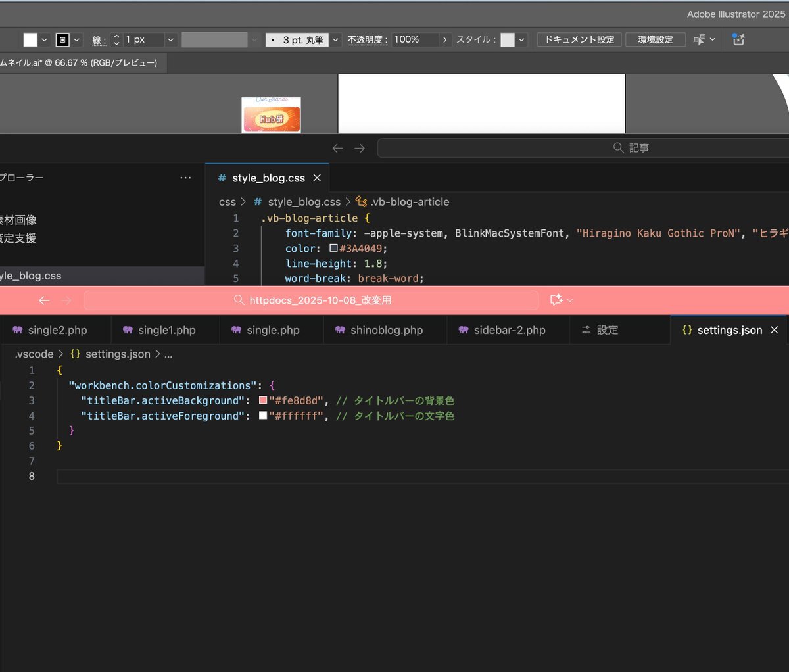Click the Illustrator fill color swatch
Image resolution: width=789 pixels, height=672 pixels.
[x=30, y=40]
